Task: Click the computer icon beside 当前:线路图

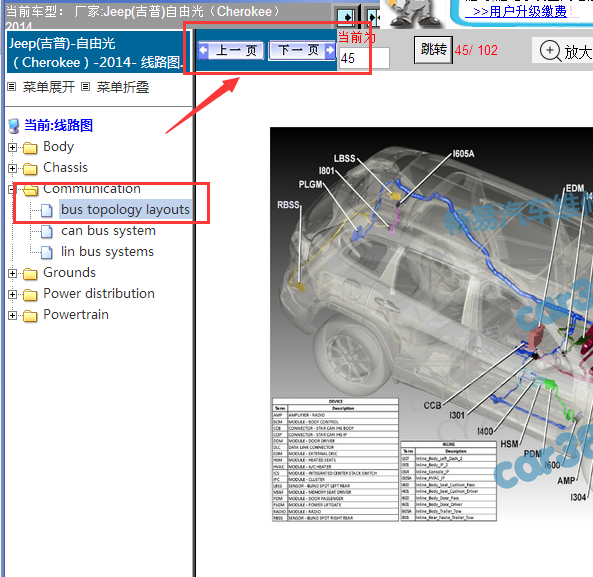Action: pos(14,126)
